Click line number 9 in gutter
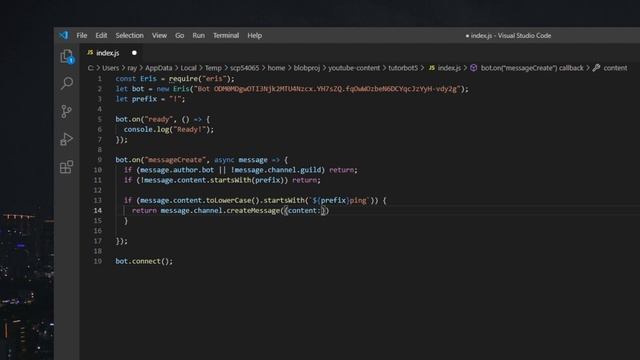640x360 pixels. [x=100, y=160]
